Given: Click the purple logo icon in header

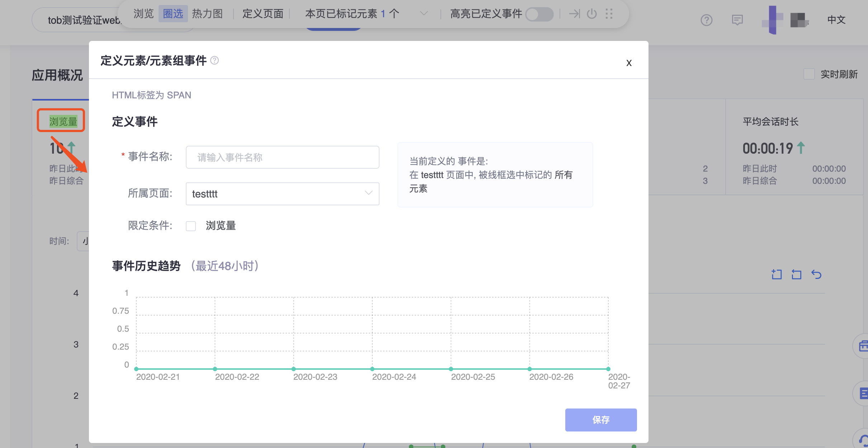Looking at the screenshot, I should [772, 20].
